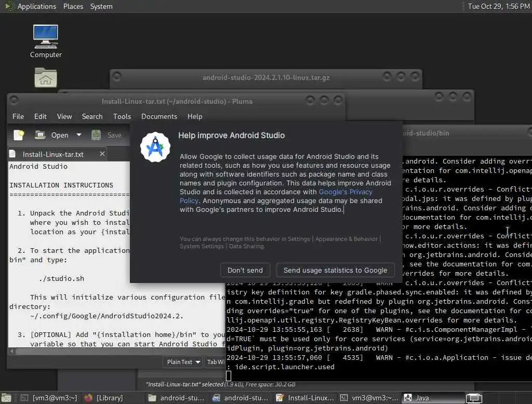Switch to first vm3@vm3:~ terminal taskbar item
532x404 pixels.
coord(49,398)
